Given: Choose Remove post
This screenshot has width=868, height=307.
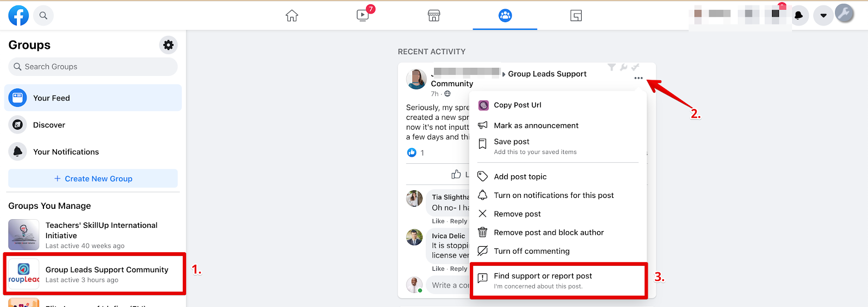Looking at the screenshot, I should click(558, 214).
